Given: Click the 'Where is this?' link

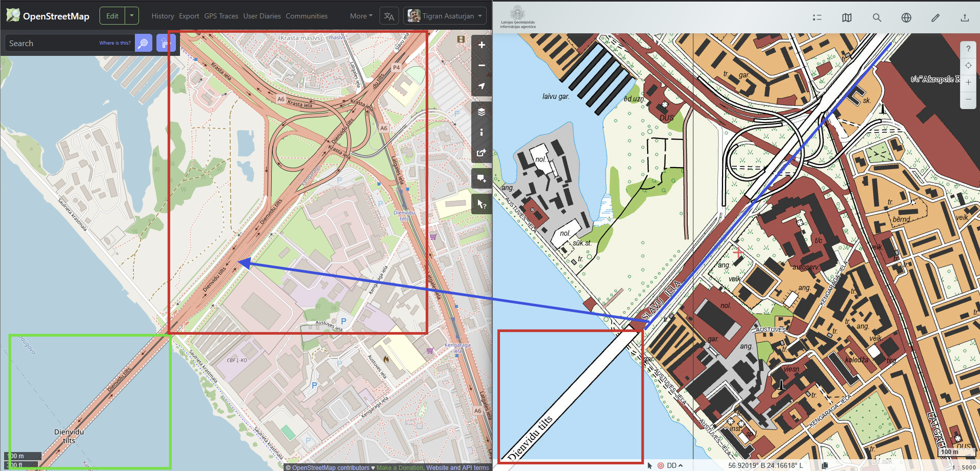Looking at the screenshot, I should (x=115, y=43).
